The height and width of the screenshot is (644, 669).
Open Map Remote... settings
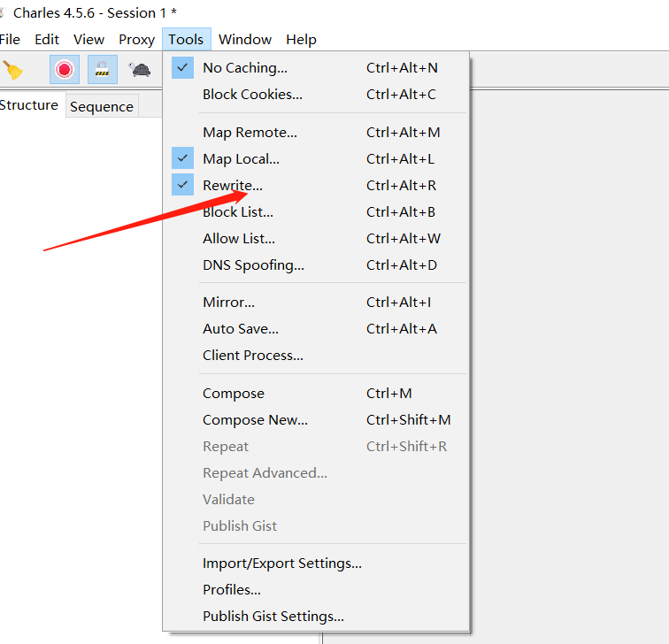tap(316, 132)
